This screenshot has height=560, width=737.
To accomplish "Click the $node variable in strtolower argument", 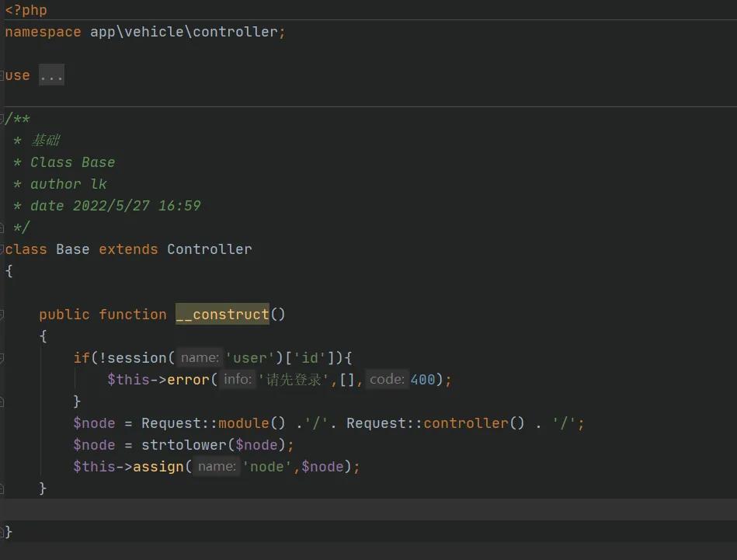I will tap(256, 445).
